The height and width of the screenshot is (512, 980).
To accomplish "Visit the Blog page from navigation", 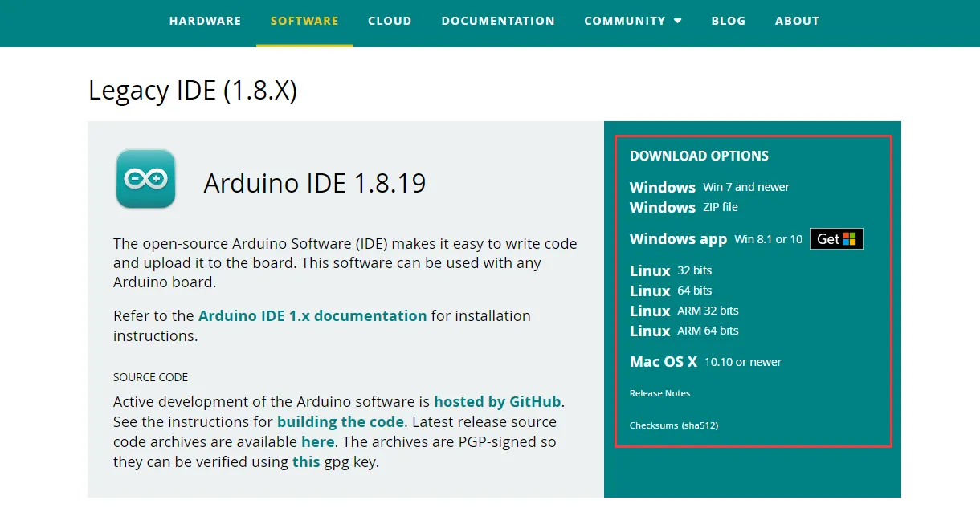I will click(x=728, y=21).
